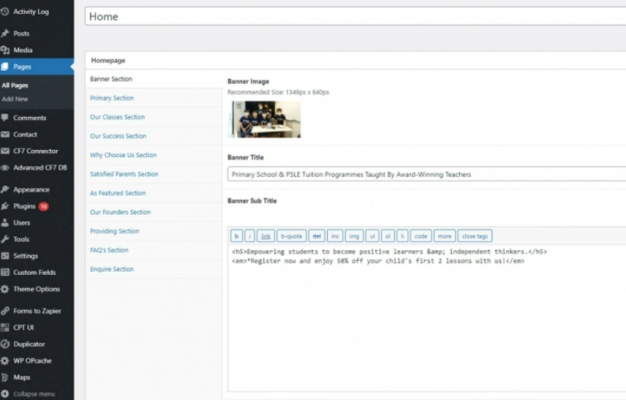The image size is (626, 400).
Task: Click the bold (b) editor button
Action: (236, 236)
